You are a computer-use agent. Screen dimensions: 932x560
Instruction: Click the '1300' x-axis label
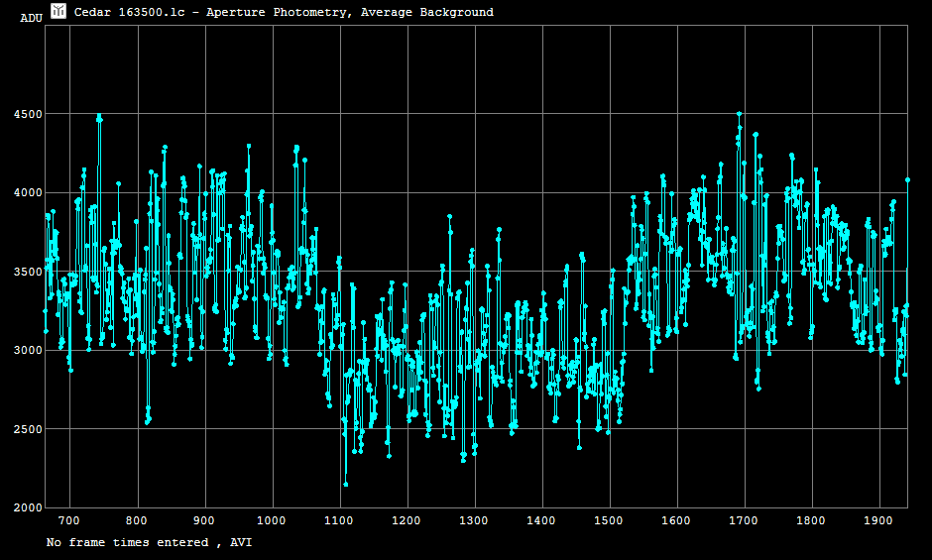[x=474, y=520]
